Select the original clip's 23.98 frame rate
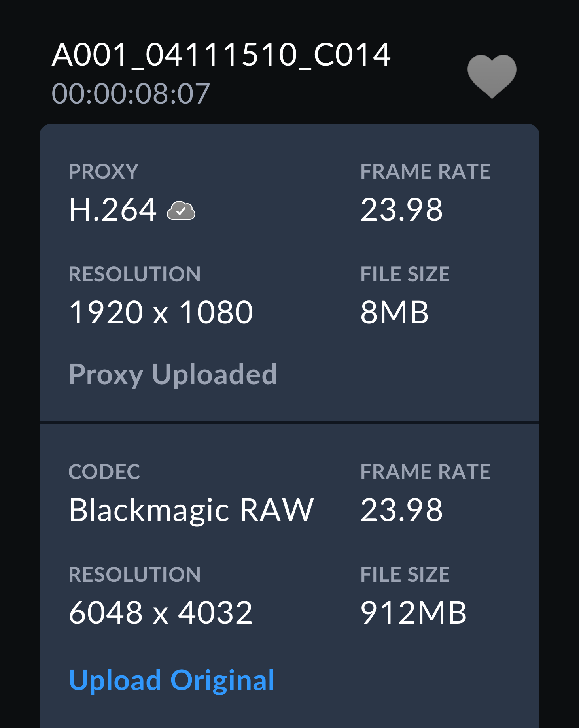579x728 pixels. coord(401,510)
